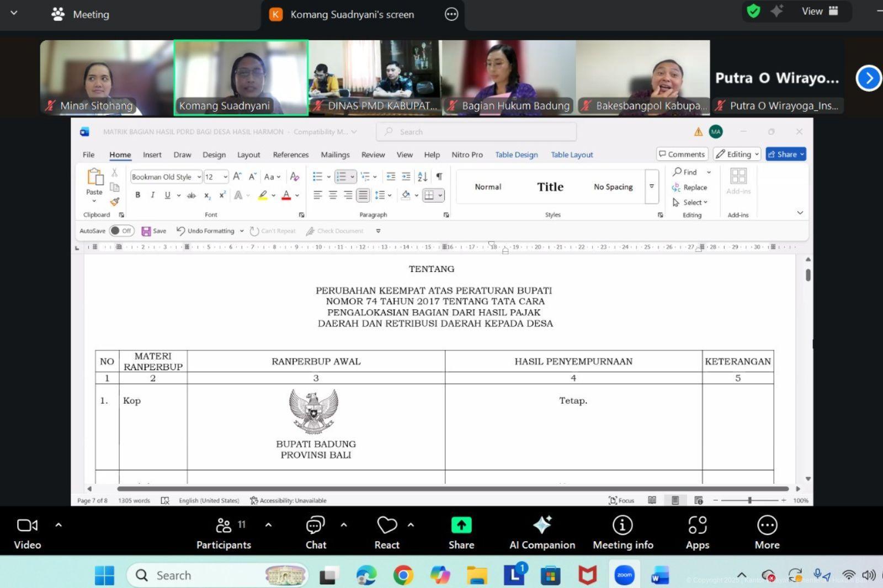The width and height of the screenshot is (883, 588).
Task: Open the Table Design tab
Action: (x=516, y=155)
